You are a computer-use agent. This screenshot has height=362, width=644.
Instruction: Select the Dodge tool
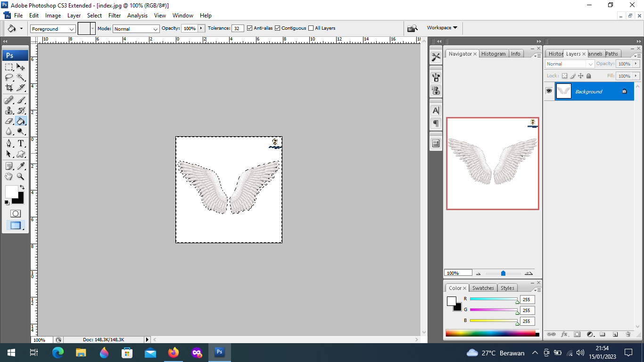click(21, 132)
